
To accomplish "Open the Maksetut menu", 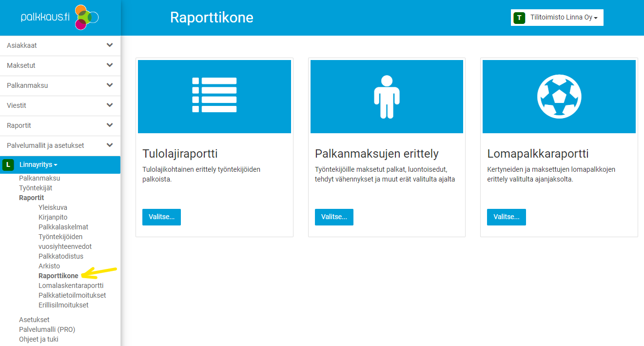I will 60,65.
